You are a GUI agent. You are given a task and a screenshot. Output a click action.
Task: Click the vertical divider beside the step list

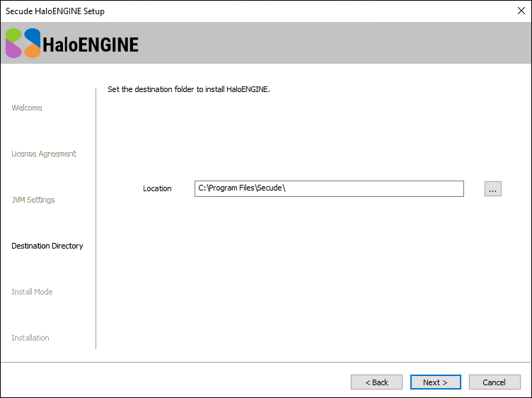(96, 218)
